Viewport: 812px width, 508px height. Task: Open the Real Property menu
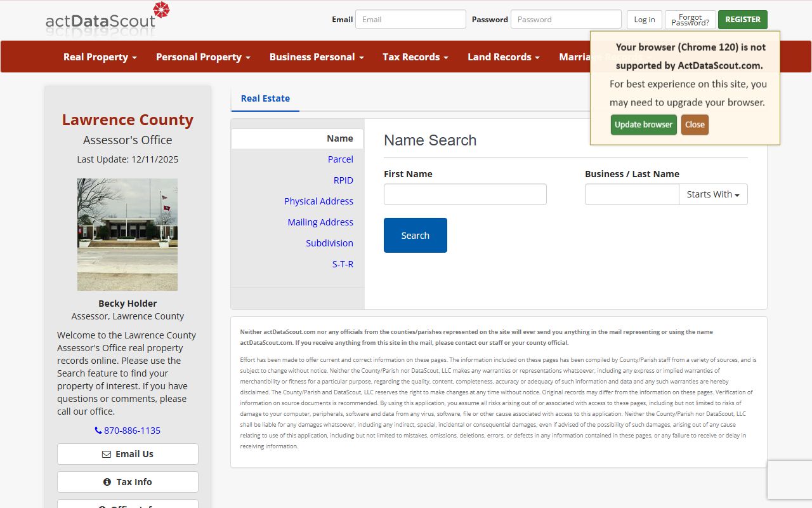(100, 57)
